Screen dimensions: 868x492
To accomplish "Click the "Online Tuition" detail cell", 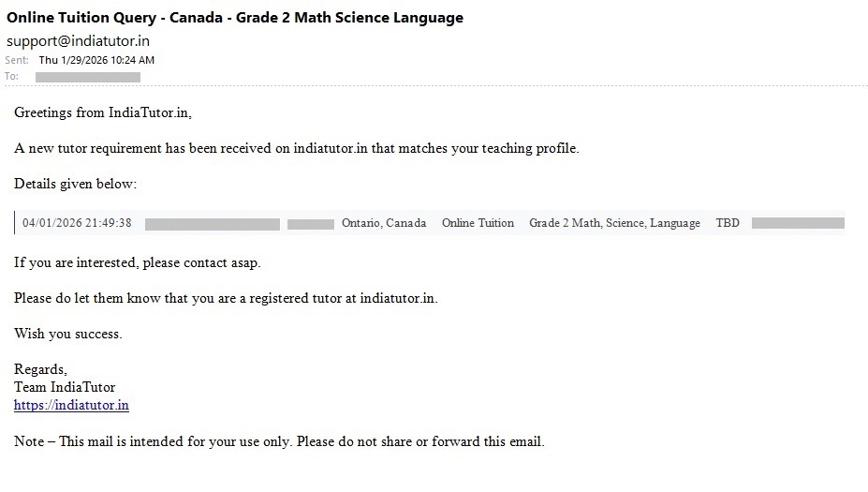I will click(x=478, y=223).
